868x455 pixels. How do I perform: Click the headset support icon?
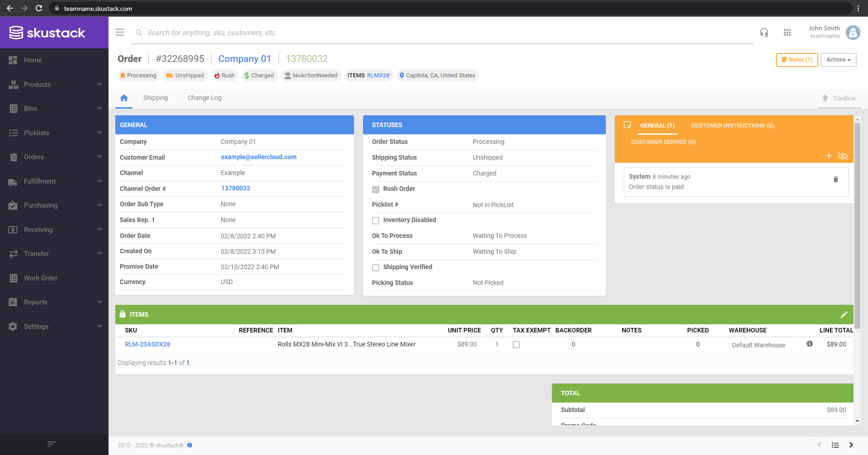(x=764, y=32)
